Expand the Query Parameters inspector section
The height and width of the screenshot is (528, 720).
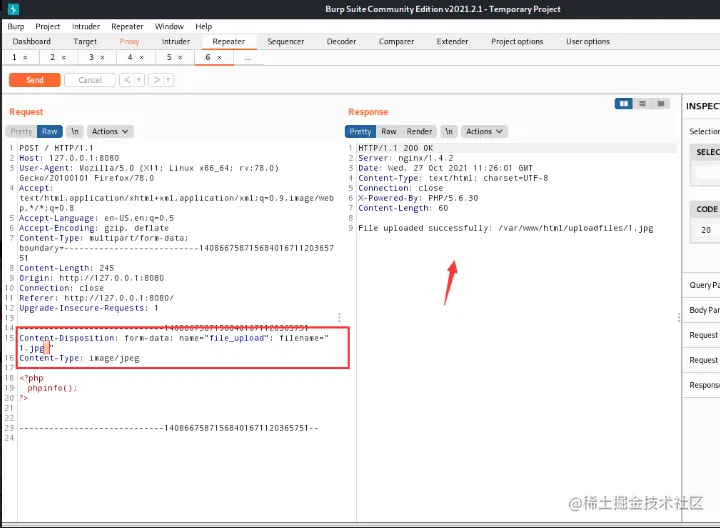click(703, 285)
